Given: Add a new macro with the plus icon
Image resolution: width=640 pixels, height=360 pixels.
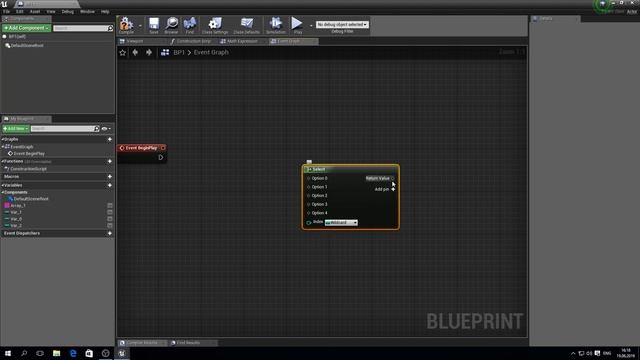Looking at the screenshot, I should pyautogui.click(x=109, y=177).
